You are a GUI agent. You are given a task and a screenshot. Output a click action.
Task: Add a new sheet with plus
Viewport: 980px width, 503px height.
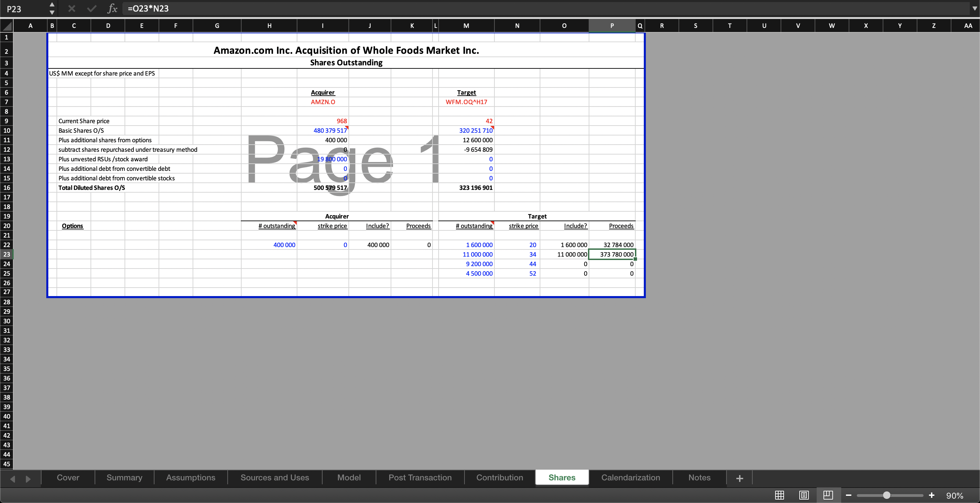click(739, 478)
